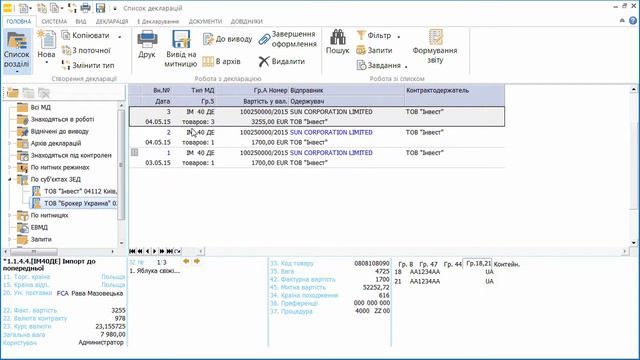
Task: Expand the По митницях tree node
Action: (10, 215)
